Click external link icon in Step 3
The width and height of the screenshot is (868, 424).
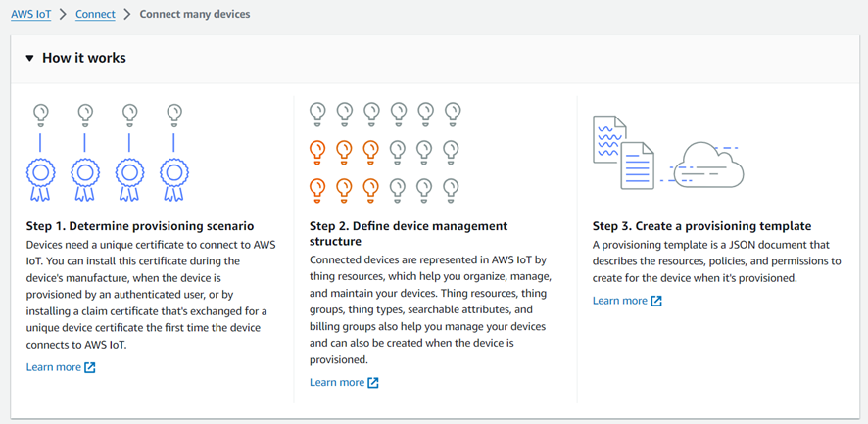656,301
